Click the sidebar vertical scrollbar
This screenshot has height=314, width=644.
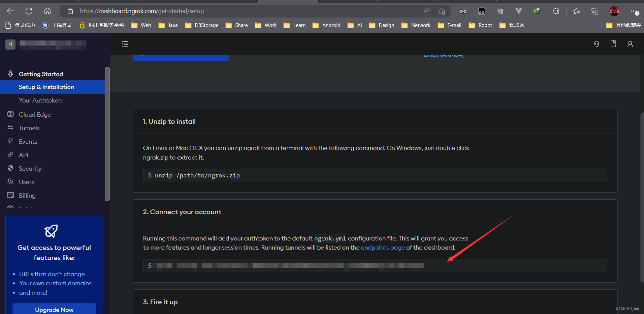tap(107, 134)
